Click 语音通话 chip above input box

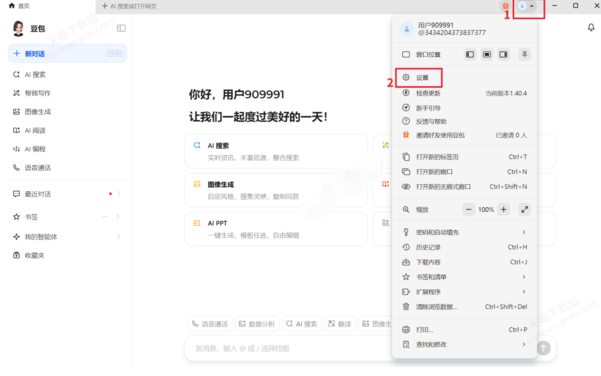click(x=210, y=324)
